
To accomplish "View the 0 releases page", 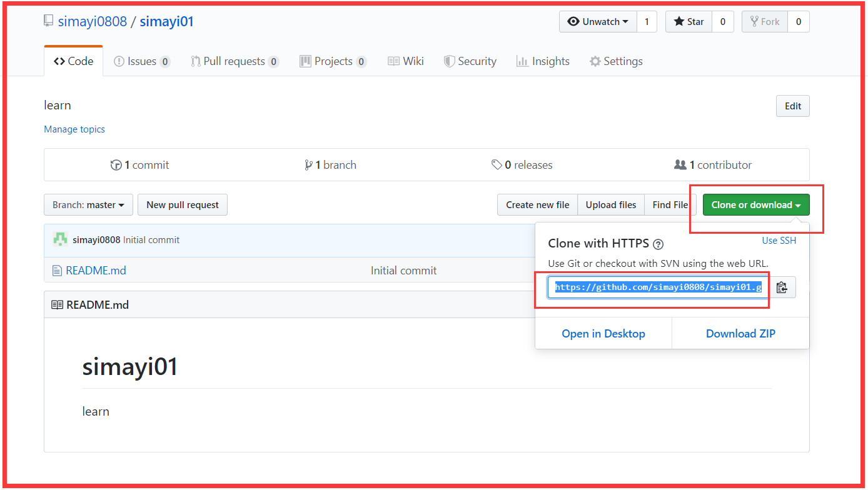I will tap(522, 165).
